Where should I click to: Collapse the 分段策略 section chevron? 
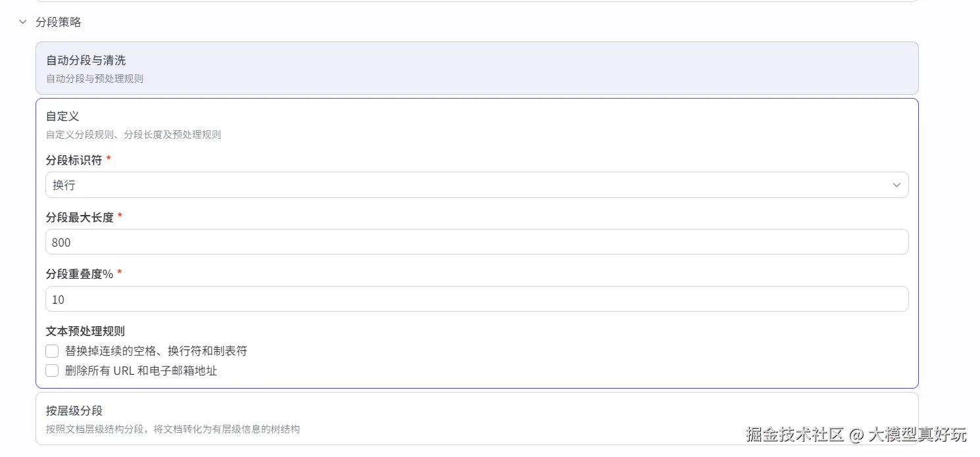(23, 22)
